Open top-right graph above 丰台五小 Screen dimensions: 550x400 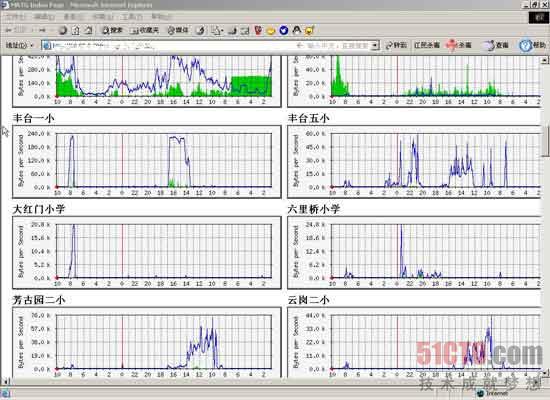click(414, 81)
